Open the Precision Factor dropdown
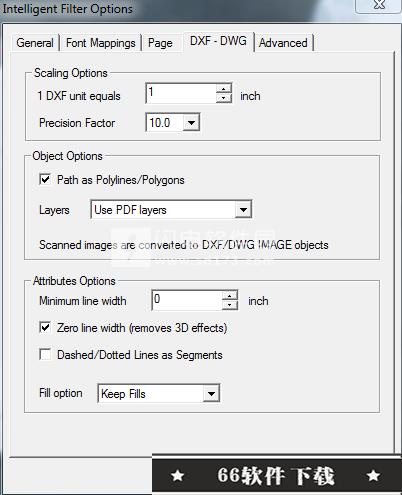Image resolution: width=402 pixels, height=495 pixels. point(191,123)
